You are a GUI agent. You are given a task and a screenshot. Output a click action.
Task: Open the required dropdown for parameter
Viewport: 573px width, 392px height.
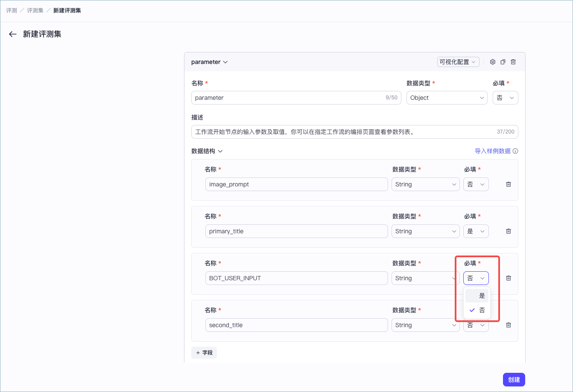pyautogui.click(x=506, y=98)
